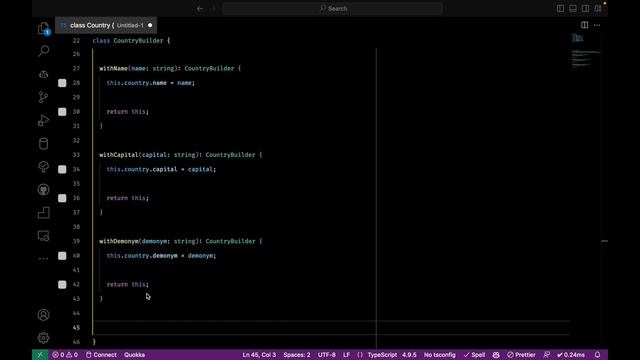
Task: Click the unsaved dot on Untitled-1 tab
Action: pos(150,25)
